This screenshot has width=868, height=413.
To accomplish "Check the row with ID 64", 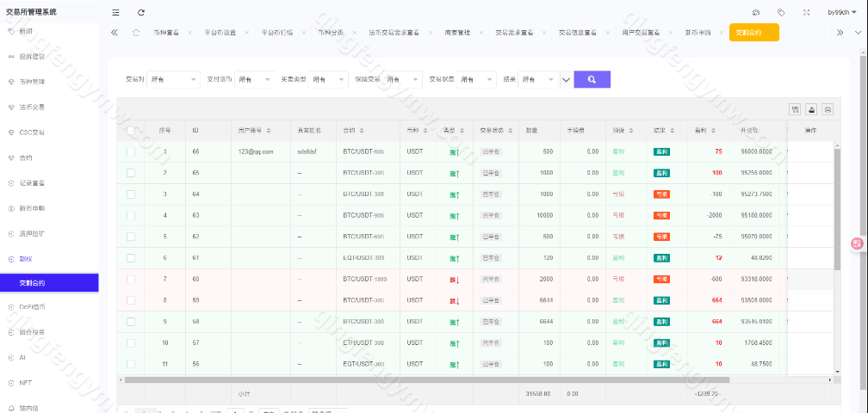I will [x=131, y=194].
